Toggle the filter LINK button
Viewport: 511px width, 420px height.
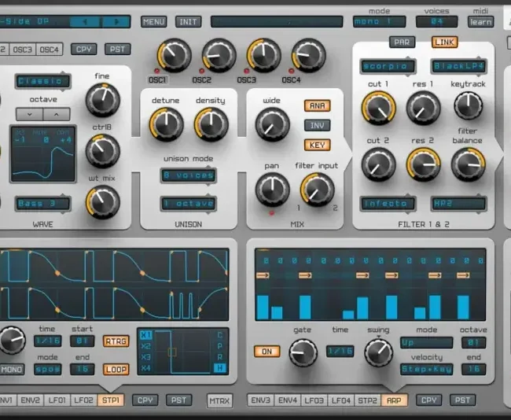coord(445,42)
